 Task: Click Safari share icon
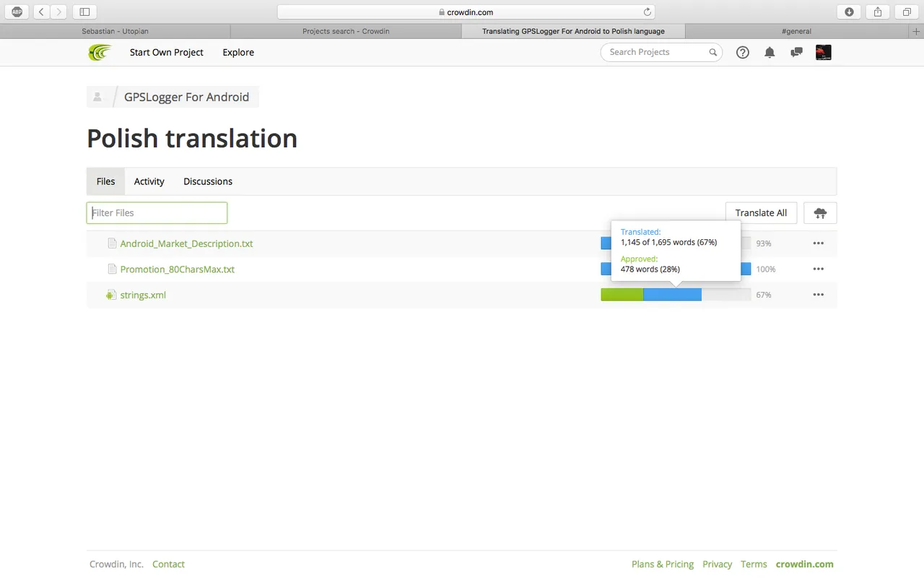[878, 12]
